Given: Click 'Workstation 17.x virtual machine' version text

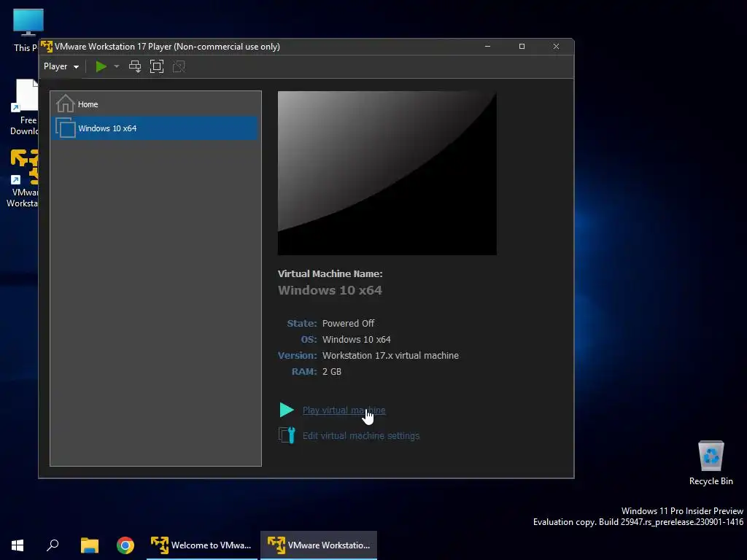Looking at the screenshot, I should 391,356.
